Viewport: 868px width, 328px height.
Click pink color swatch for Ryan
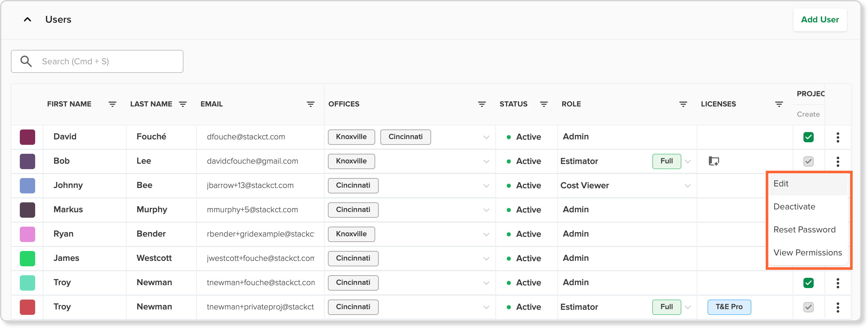(x=27, y=234)
